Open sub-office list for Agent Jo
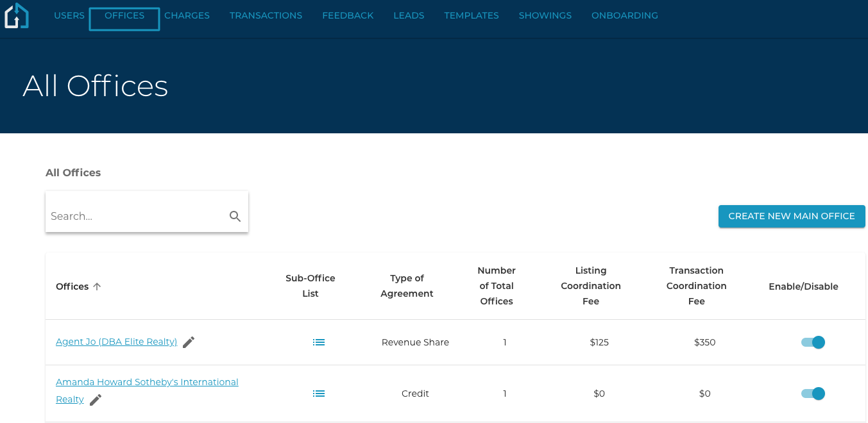Screen dimensions: 868x423 pos(319,342)
